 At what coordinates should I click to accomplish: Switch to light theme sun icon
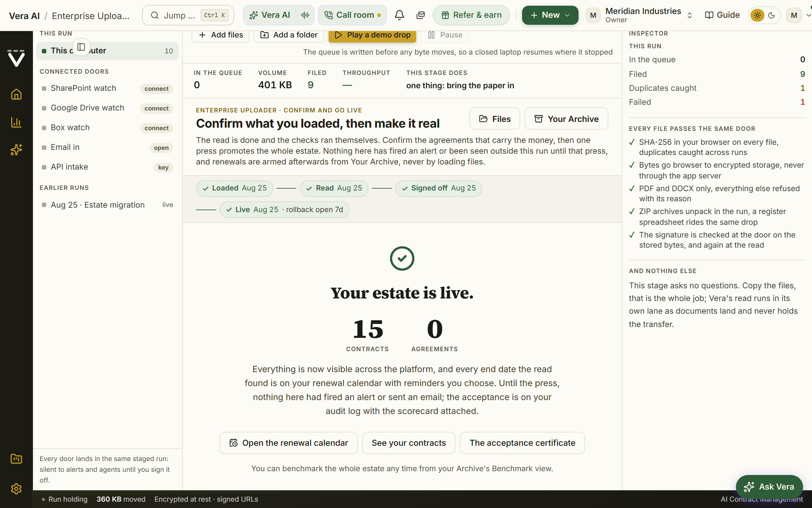tap(757, 15)
